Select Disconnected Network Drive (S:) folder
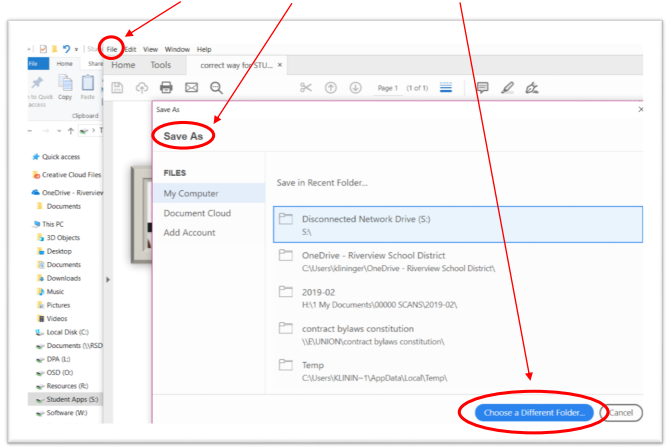 tap(457, 224)
